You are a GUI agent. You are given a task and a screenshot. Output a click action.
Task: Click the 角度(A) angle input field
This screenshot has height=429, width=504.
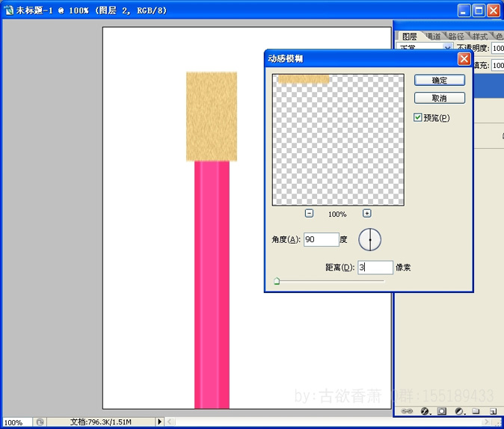tap(321, 239)
